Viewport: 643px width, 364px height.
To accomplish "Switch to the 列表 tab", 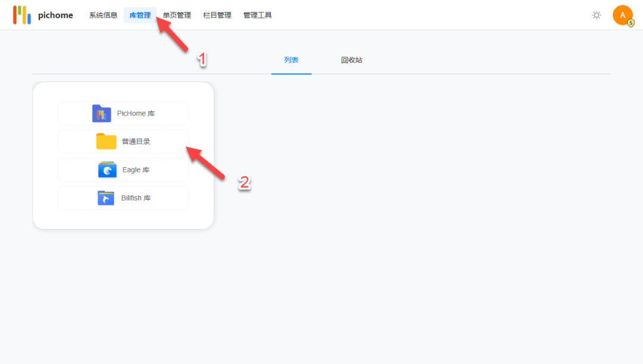I will coord(291,59).
